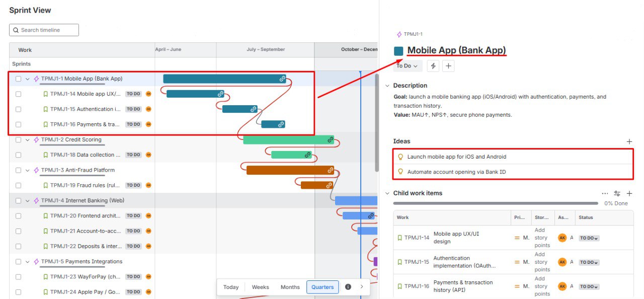644x299 pixels.
Task: Switch timeline view to Weeks
Action: point(260,287)
